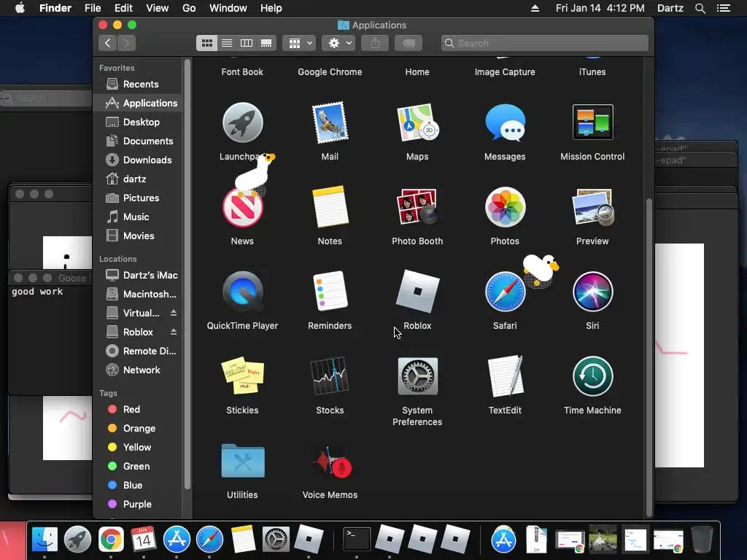Eject the Roblox volume in the sidebar
This screenshot has height=560, width=747.
174,332
